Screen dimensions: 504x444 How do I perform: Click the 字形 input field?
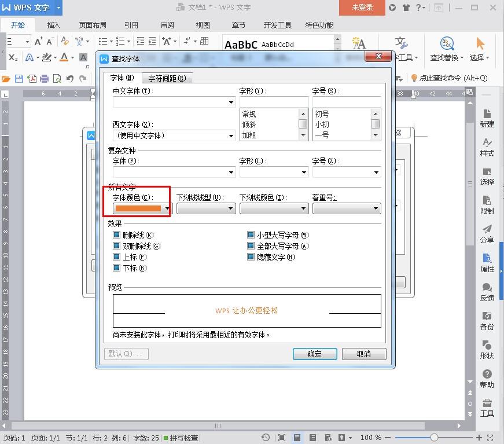tap(274, 102)
